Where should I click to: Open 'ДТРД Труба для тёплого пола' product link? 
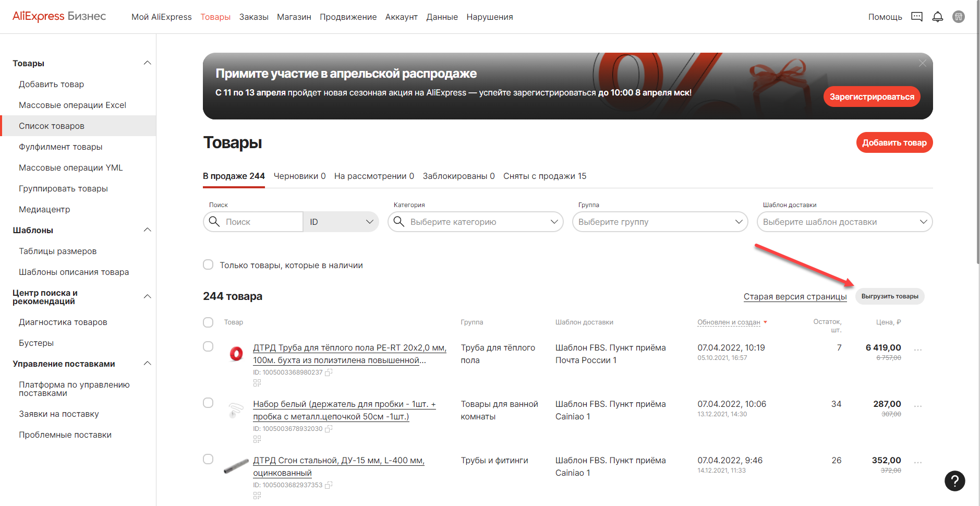click(x=349, y=354)
